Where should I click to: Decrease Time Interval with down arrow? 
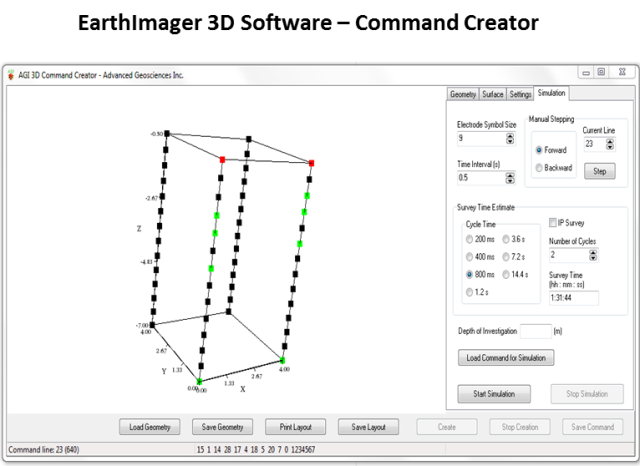click(510, 181)
